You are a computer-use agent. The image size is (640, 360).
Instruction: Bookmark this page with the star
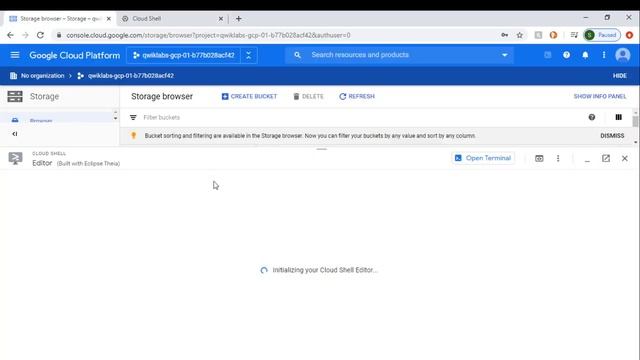tap(520, 35)
